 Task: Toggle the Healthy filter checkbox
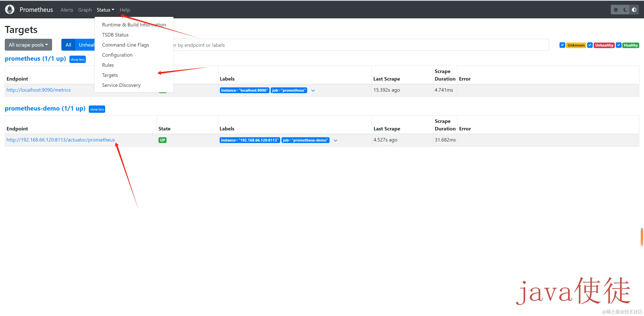619,45
